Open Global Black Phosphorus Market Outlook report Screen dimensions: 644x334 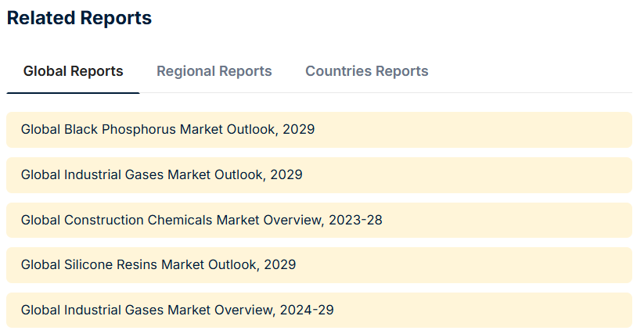point(167,129)
